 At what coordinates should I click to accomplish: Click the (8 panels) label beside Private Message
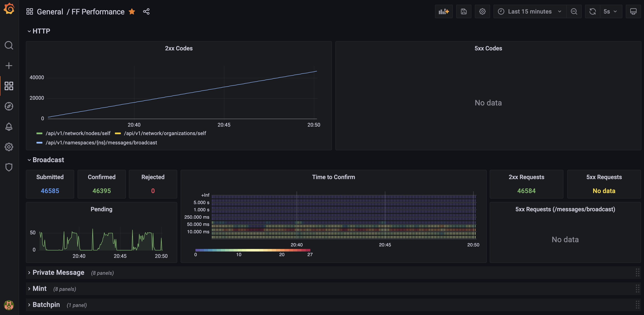click(x=103, y=273)
